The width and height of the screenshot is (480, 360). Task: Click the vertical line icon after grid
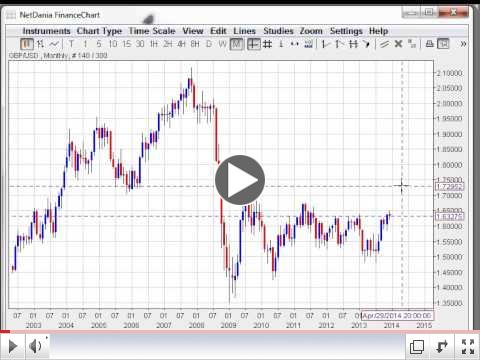coord(281,44)
